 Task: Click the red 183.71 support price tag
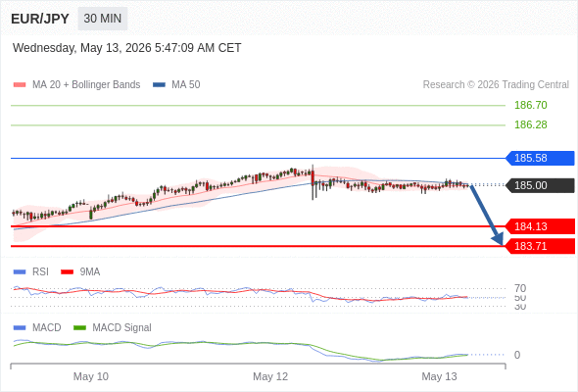(540, 246)
